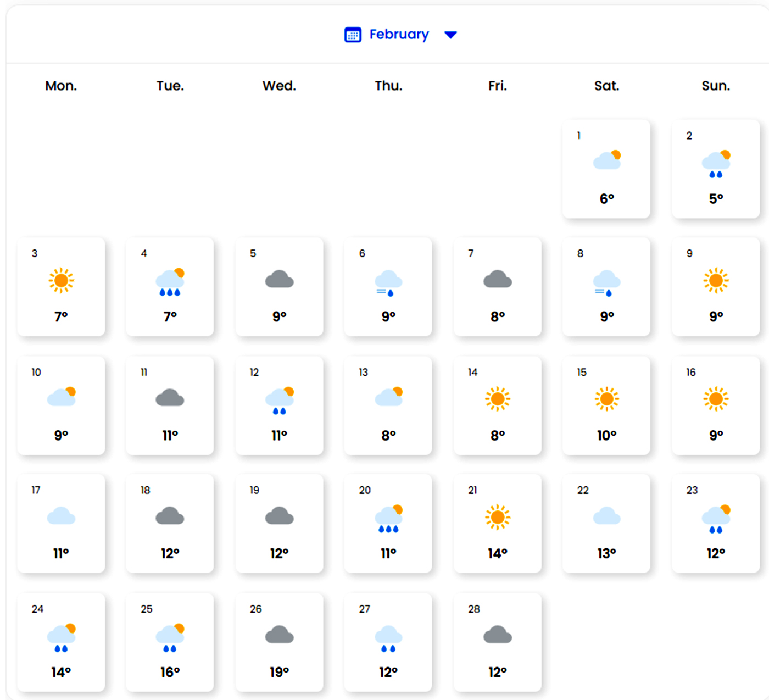Click the gray cloud icon on February 5
Screen dimensions: 769x700
tap(279, 280)
